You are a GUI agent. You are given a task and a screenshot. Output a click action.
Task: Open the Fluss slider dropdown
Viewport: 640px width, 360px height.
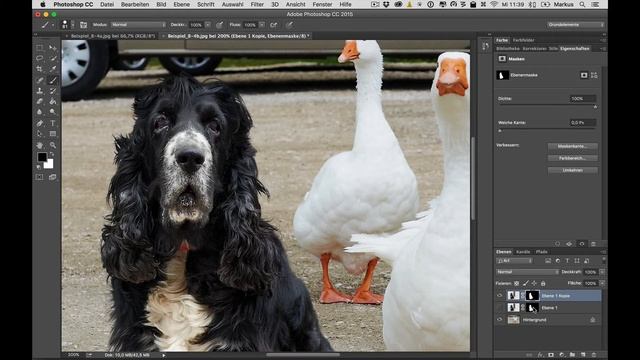(262, 25)
